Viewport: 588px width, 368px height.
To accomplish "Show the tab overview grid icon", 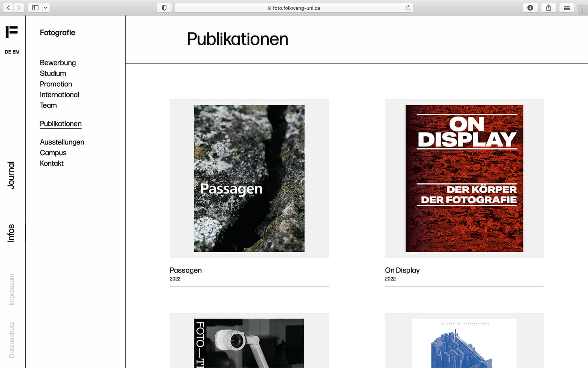I will (x=567, y=8).
